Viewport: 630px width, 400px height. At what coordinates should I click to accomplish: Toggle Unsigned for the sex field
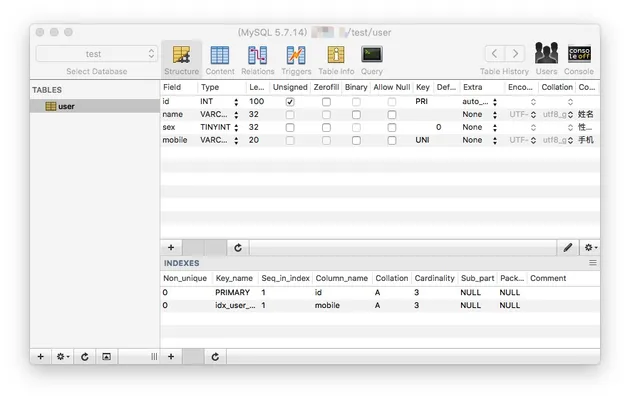290,128
